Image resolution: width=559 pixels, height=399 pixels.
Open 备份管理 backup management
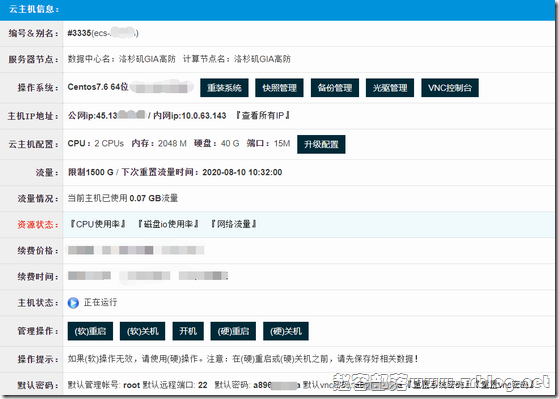335,88
